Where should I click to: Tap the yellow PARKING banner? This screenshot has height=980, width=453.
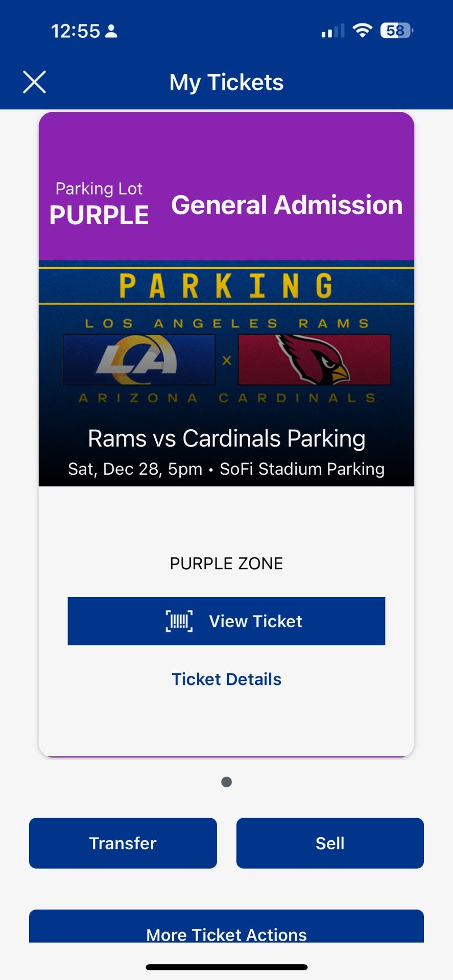coord(226,286)
